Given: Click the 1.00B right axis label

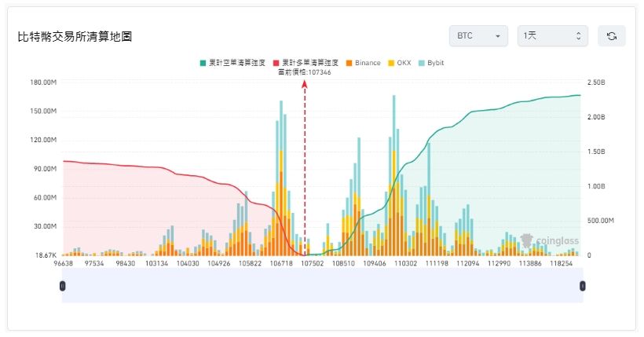Looking at the screenshot, I should [596, 186].
